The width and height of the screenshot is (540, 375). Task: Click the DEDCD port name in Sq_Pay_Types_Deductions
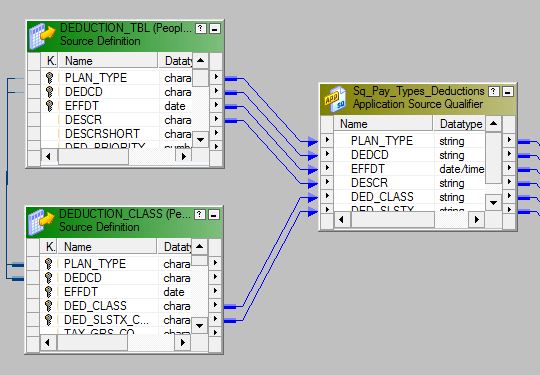point(370,155)
